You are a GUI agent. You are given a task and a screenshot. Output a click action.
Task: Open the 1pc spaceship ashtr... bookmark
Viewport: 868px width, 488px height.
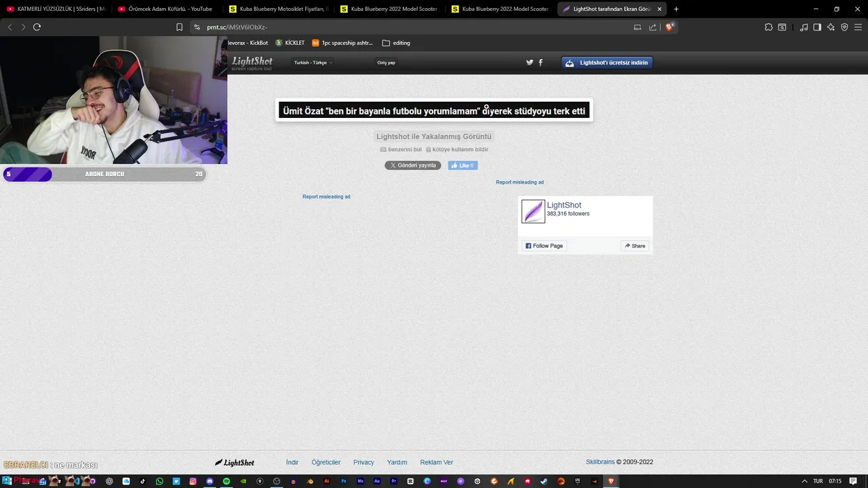(342, 43)
